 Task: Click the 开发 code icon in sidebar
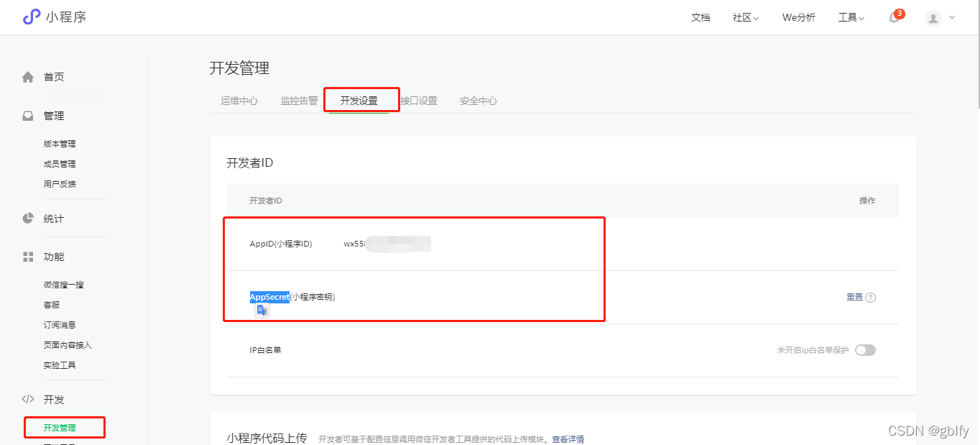tap(29, 399)
